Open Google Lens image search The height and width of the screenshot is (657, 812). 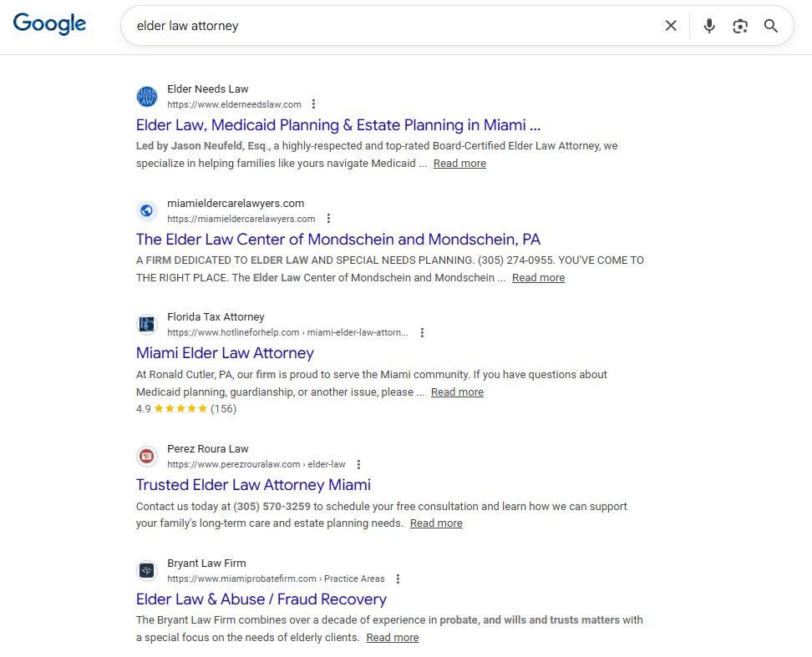click(740, 26)
